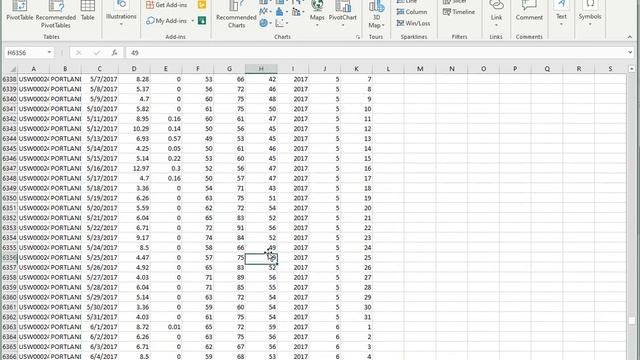640x360 pixels.
Task: Insert a combo chart
Action: pyautogui.click(x=297, y=11)
